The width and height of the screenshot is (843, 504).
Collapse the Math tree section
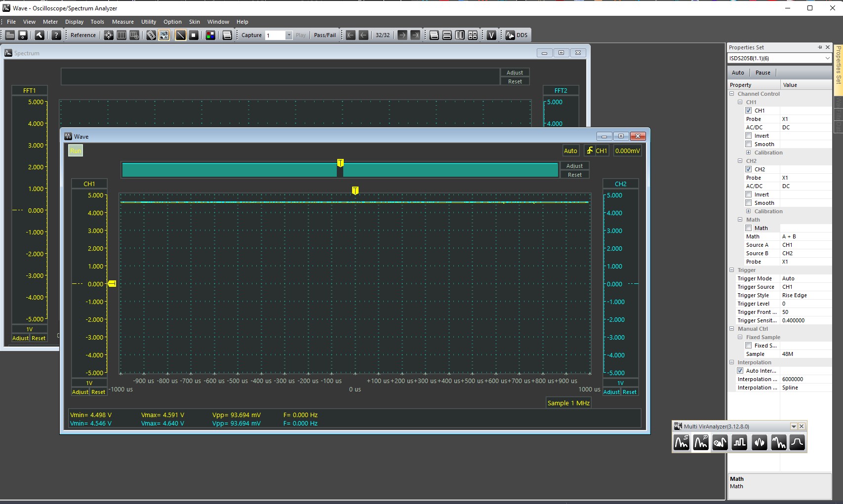740,220
